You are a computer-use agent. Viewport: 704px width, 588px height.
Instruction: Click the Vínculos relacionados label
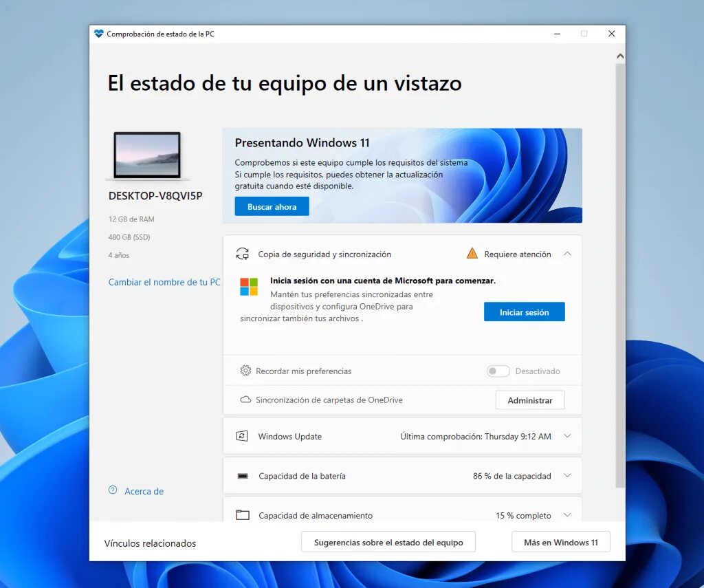tap(150, 543)
